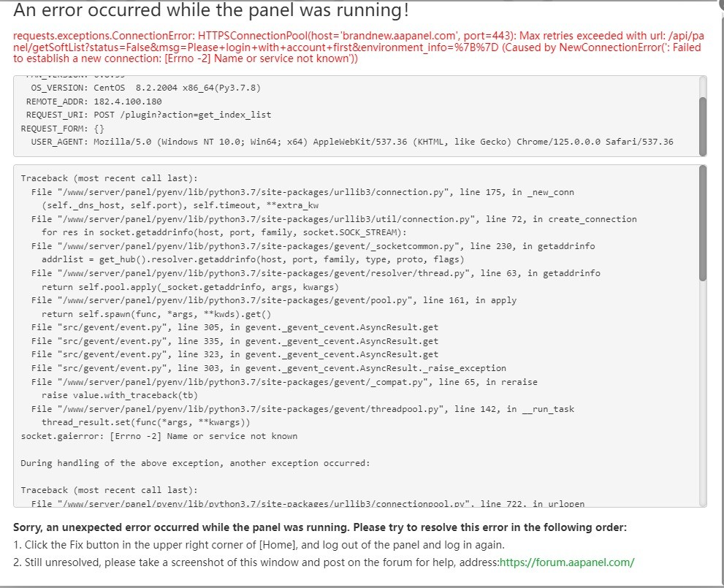Click the USER_AGENT Mozilla line
Image resolution: width=724 pixels, height=588 pixels.
click(352, 142)
